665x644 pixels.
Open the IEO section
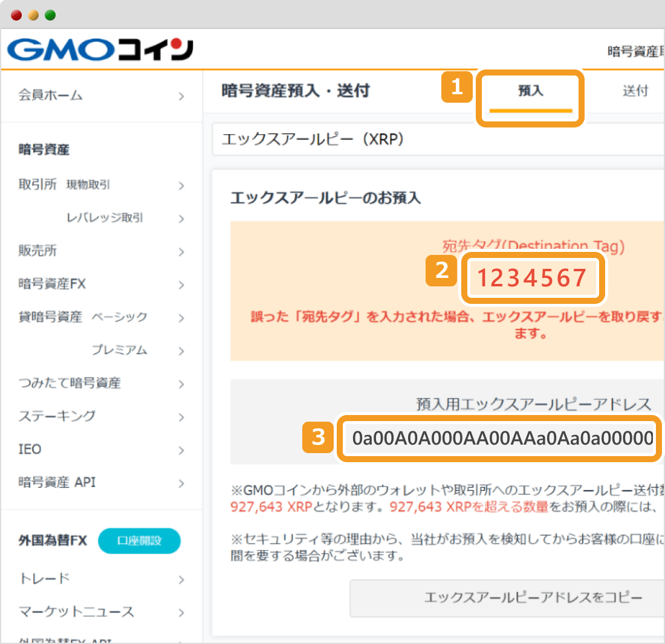tap(28, 449)
